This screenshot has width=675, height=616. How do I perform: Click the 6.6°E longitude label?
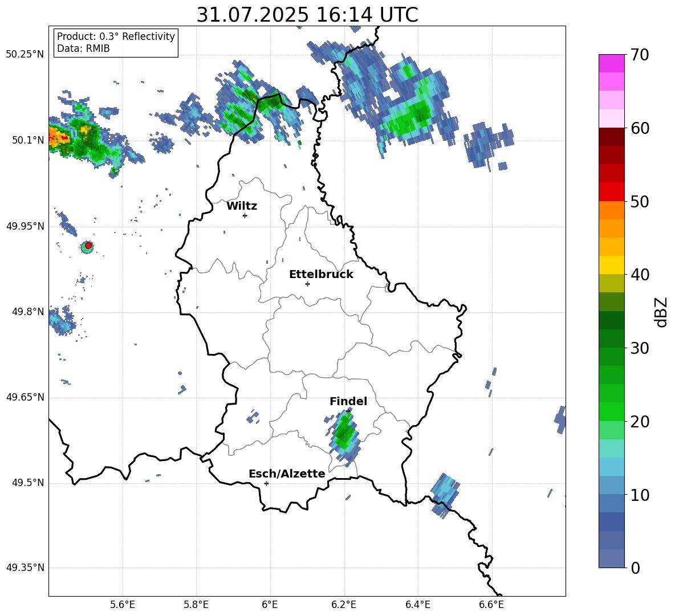click(491, 605)
